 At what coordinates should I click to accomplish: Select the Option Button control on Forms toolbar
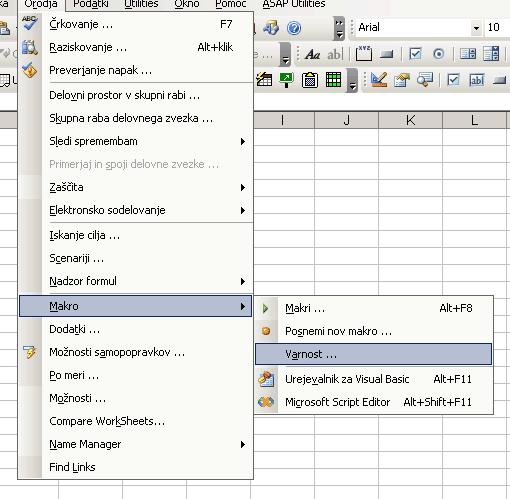coord(439,54)
